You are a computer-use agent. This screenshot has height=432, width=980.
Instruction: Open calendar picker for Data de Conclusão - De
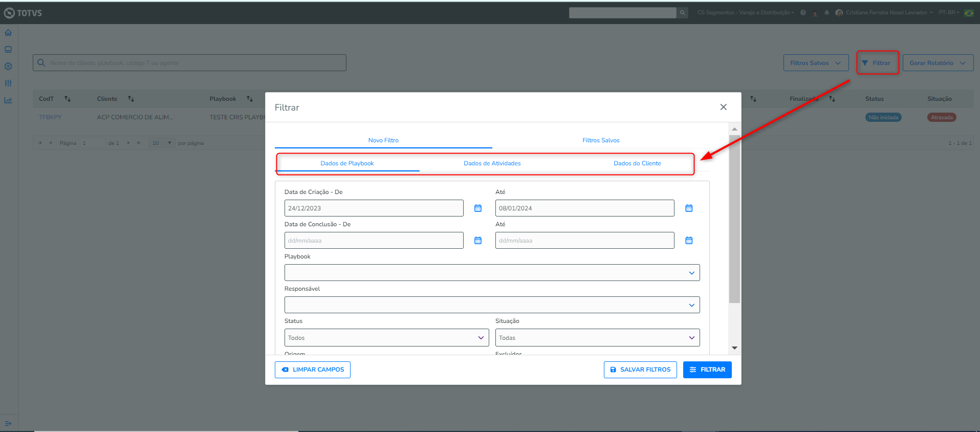pyautogui.click(x=478, y=241)
